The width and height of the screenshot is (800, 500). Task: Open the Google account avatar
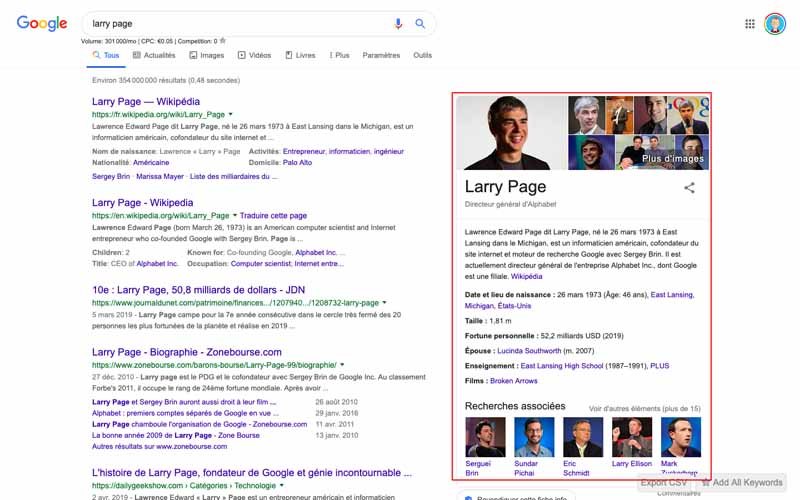(x=774, y=24)
